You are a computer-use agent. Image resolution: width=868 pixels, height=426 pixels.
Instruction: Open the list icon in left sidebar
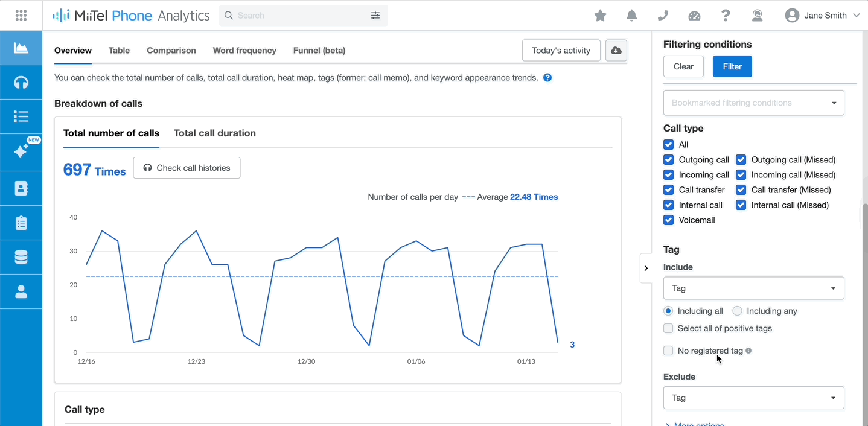tap(21, 116)
